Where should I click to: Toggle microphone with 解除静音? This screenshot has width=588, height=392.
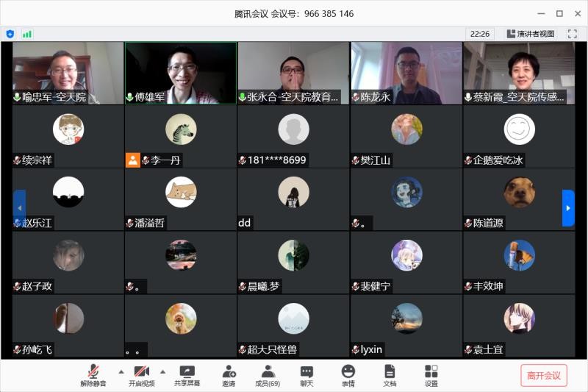point(93,376)
